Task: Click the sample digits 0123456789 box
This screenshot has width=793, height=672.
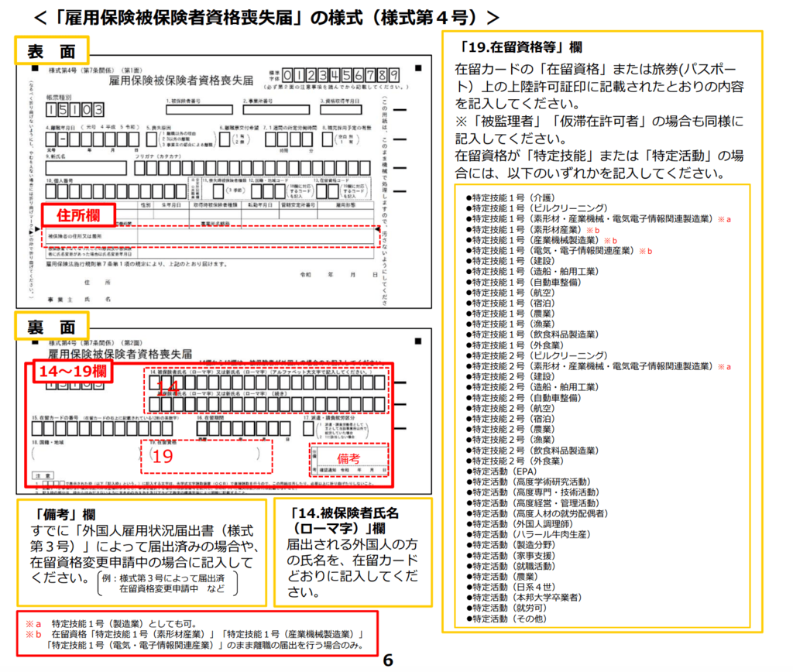Action: point(341,75)
